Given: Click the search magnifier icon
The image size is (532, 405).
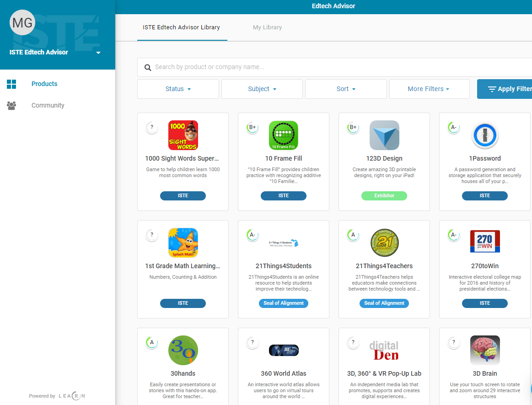Looking at the screenshot, I should point(148,67).
